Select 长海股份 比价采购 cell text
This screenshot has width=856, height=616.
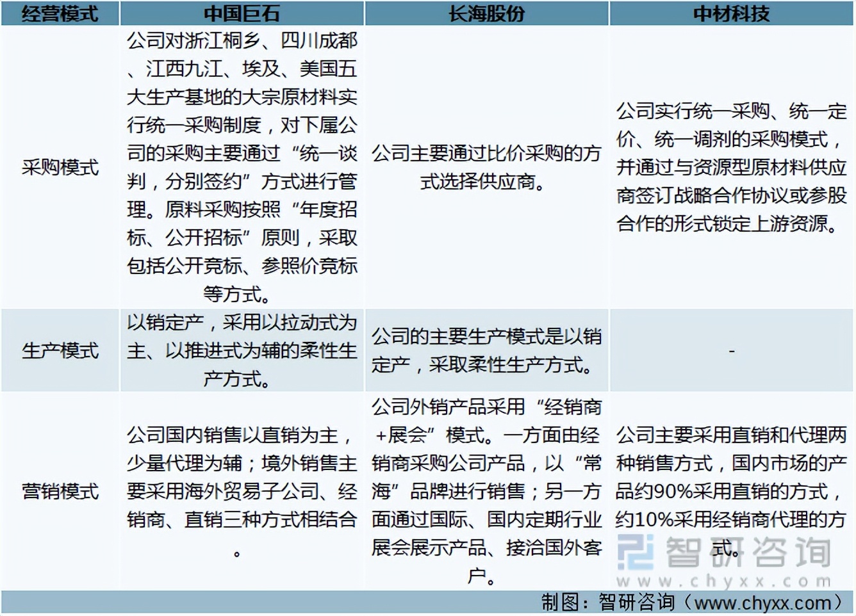pos(487,168)
